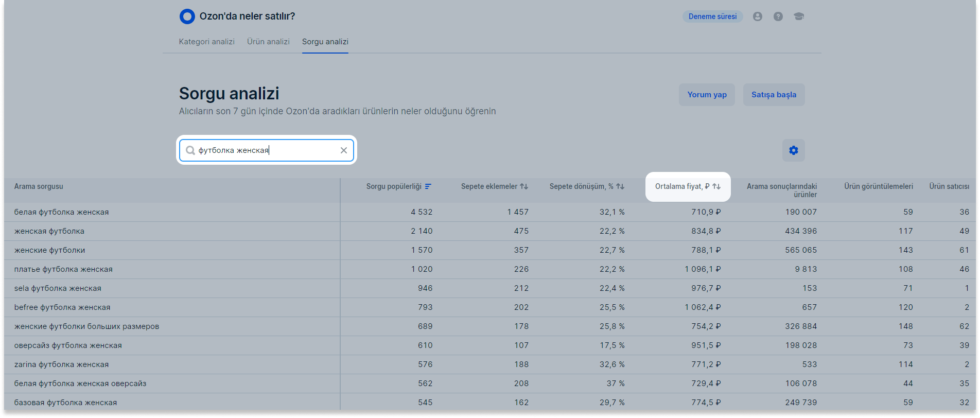Switch to Kategori analizi tab
The height and width of the screenshot is (418, 980).
tap(206, 42)
